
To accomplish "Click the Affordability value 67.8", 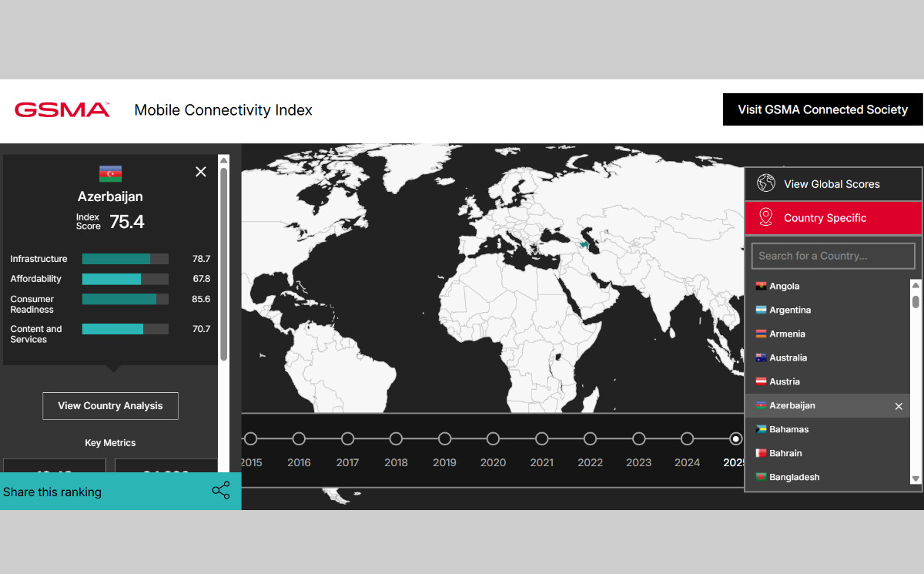I will [x=201, y=279].
